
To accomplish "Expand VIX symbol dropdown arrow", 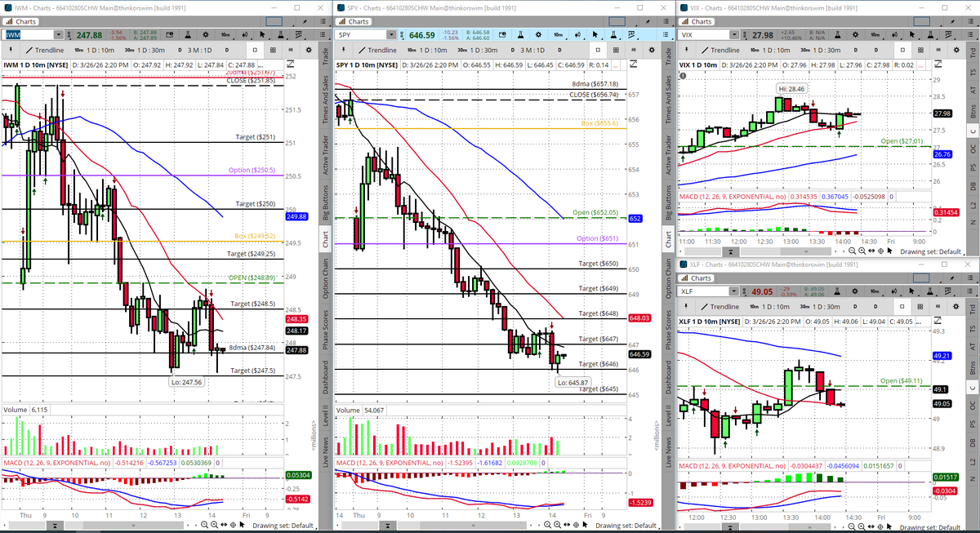I will [734, 35].
